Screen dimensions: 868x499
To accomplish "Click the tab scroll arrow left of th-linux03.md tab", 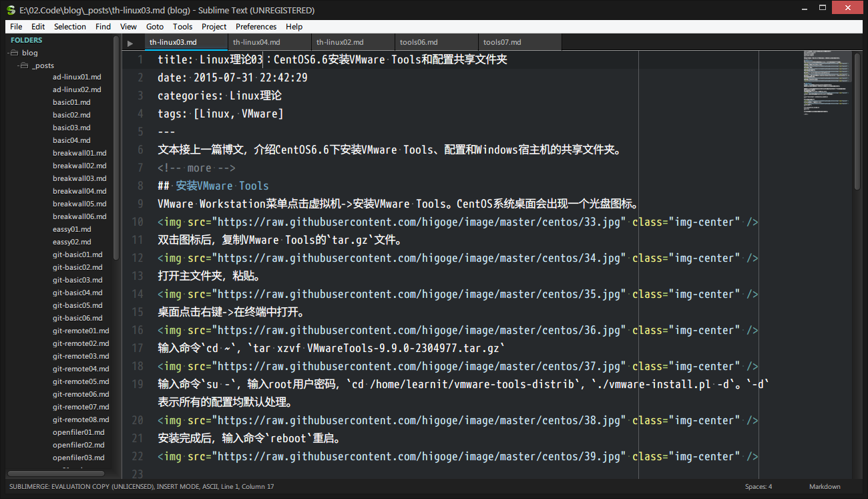I will coord(130,43).
